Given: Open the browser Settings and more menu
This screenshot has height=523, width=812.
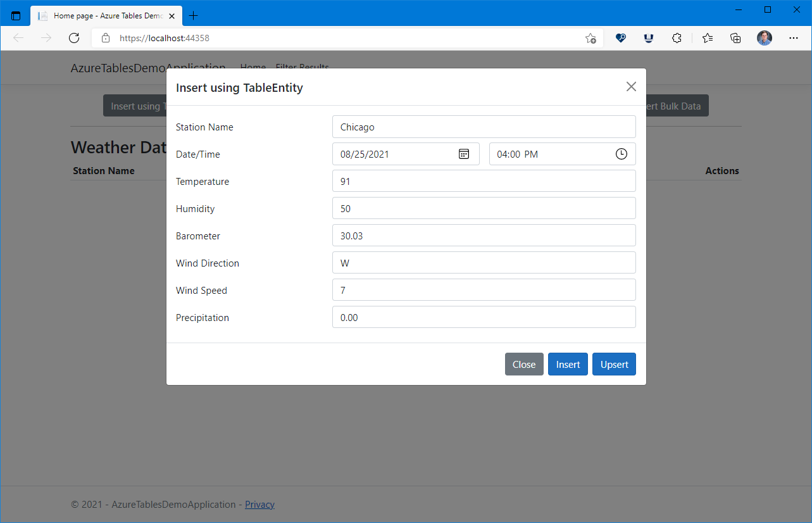Looking at the screenshot, I should [794, 38].
